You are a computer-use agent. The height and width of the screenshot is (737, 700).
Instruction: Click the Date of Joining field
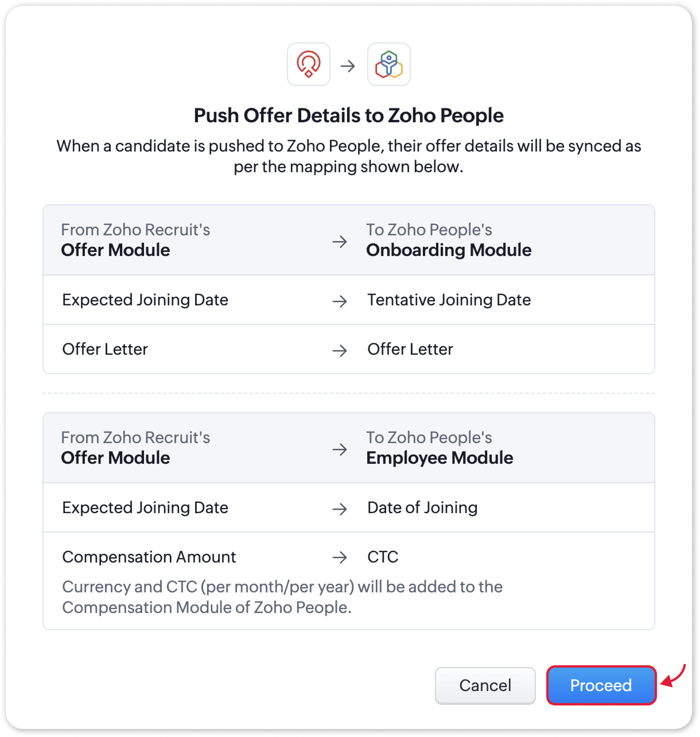[x=422, y=508]
